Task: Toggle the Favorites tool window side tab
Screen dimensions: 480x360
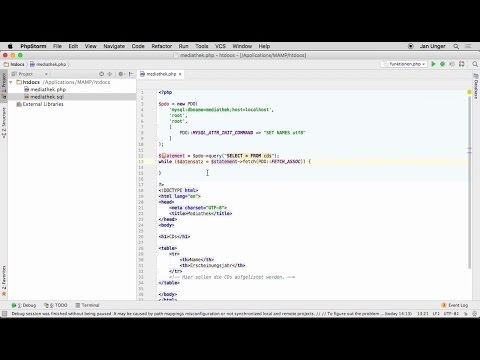Action: [x=4, y=281]
